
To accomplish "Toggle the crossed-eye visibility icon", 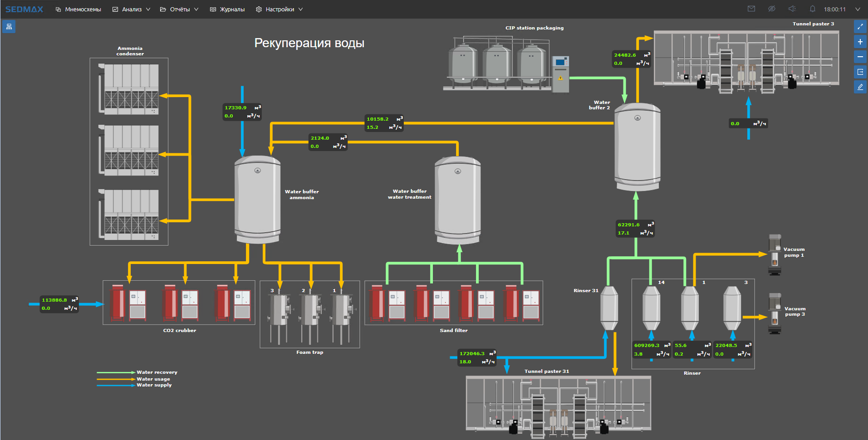I will click(771, 9).
